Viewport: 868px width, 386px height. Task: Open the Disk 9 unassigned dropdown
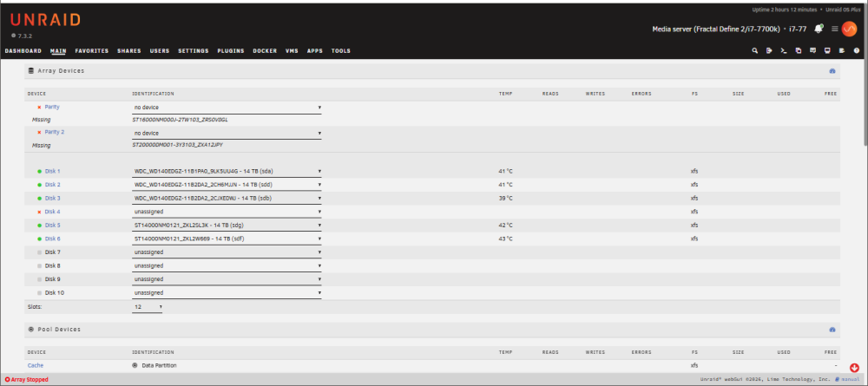(x=227, y=279)
